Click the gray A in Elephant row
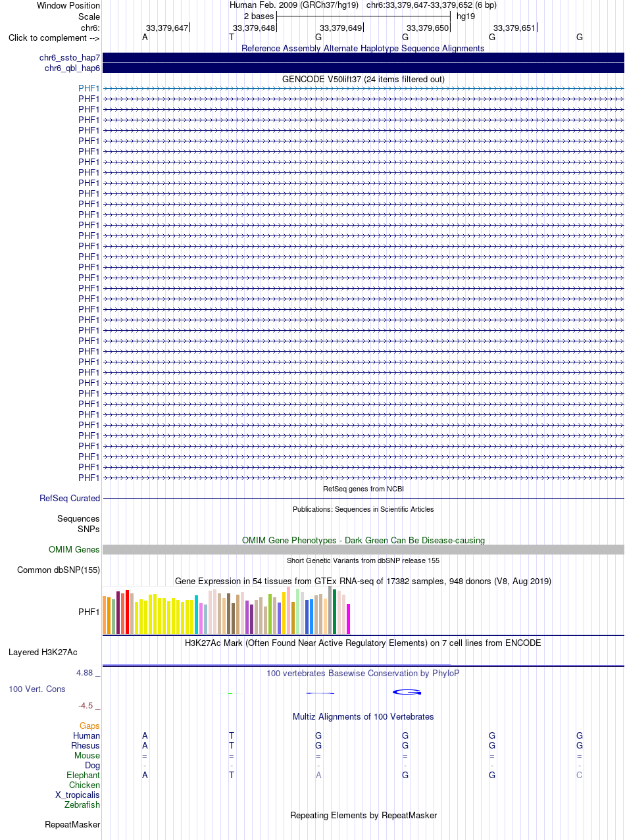Image resolution: width=625 pixels, height=840 pixels. pos(318,776)
